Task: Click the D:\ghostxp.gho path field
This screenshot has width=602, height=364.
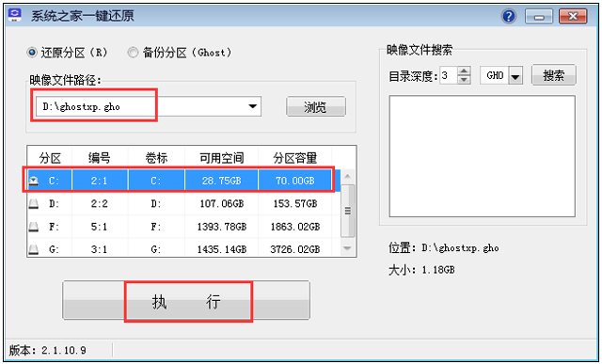Action: point(149,106)
